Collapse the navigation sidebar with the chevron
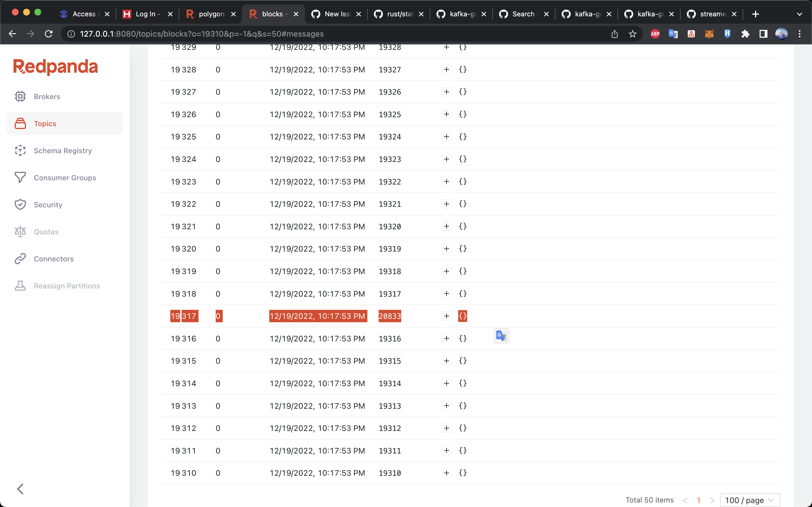 [20, 489]
